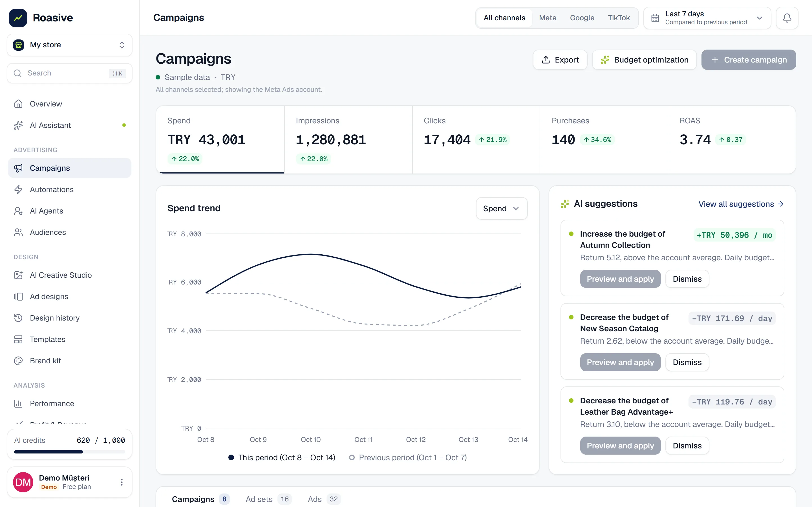The image size is (812, 507).
Task: Click the AI credits progress bar
Action: [x=69, y=452]
